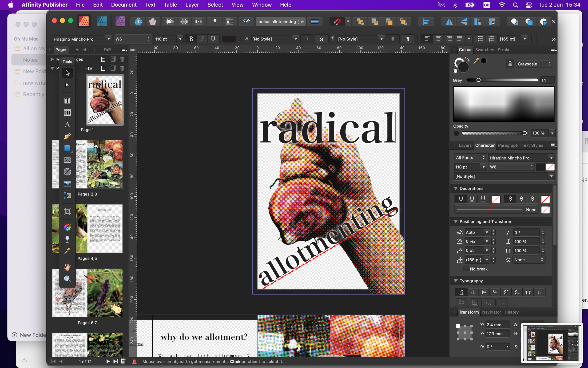Enable the No break checkbox
The image size is (588, 368).
(x=466, y=269)
